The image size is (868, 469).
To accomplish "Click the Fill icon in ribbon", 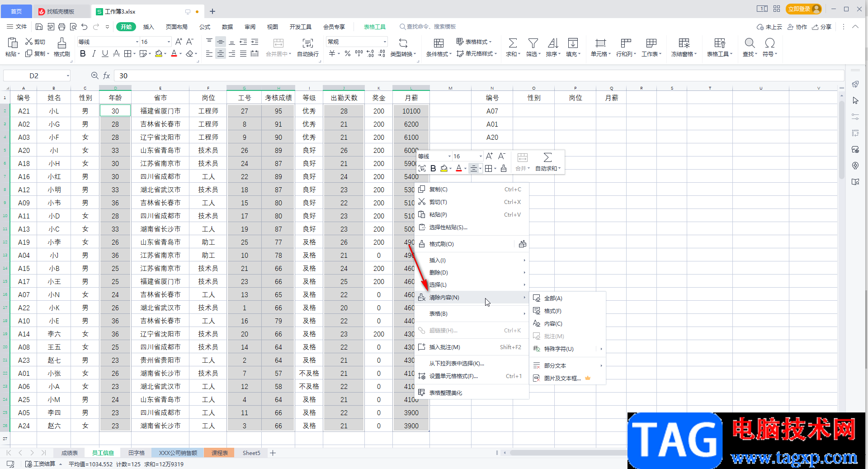I will point(573,43).
